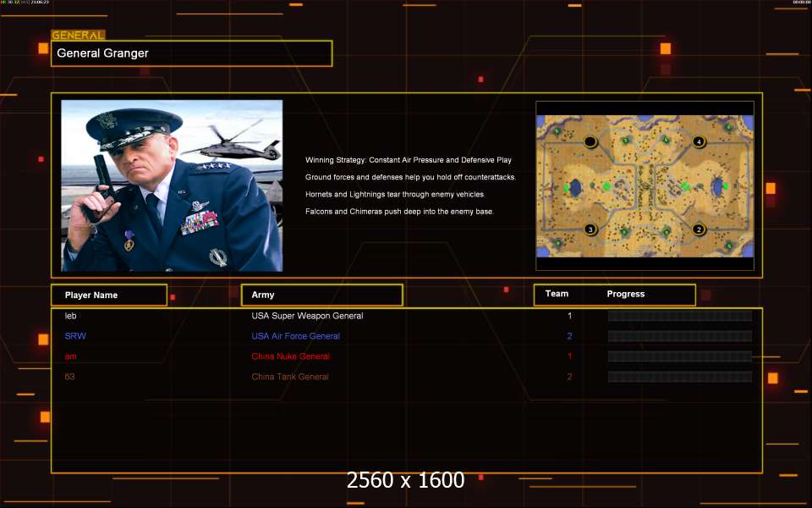Click USA Air Force General army entry
Viewport: 812px width, 508px height.
[296, 336]
